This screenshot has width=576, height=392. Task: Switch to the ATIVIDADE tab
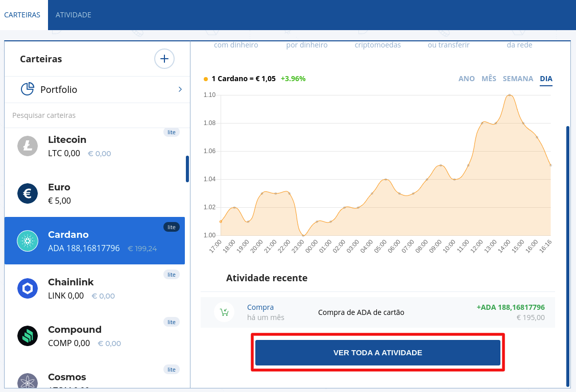point(74,15)
